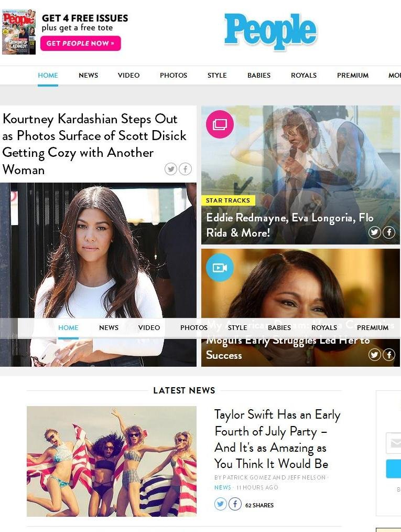Click the NEWS category link under the byline
Screen dimensions: 401x532
222,487
